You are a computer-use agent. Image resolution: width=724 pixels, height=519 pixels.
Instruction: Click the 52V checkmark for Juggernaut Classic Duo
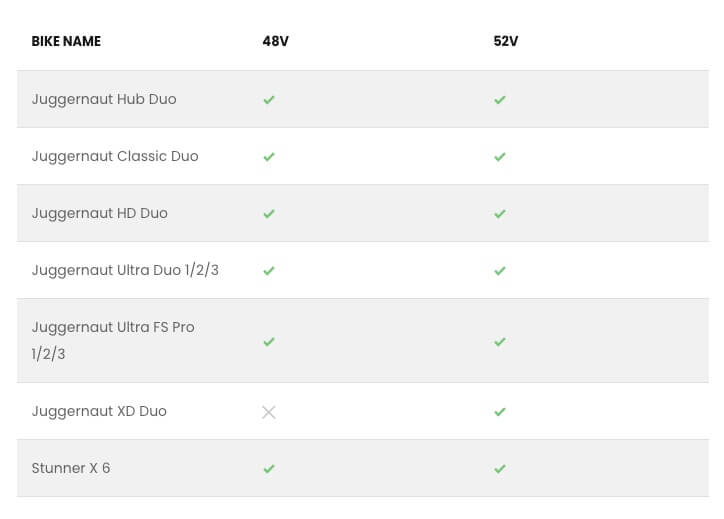coord(500,157)
